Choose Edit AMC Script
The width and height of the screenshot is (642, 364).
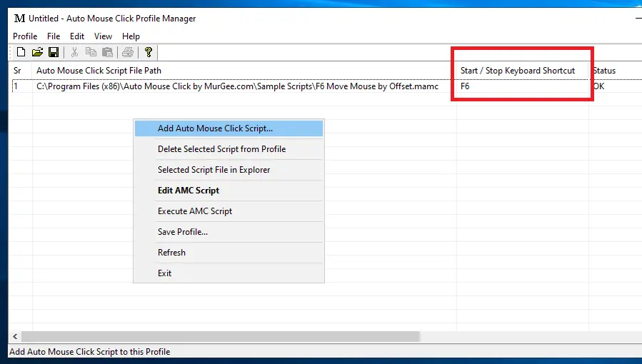(229, 191)
